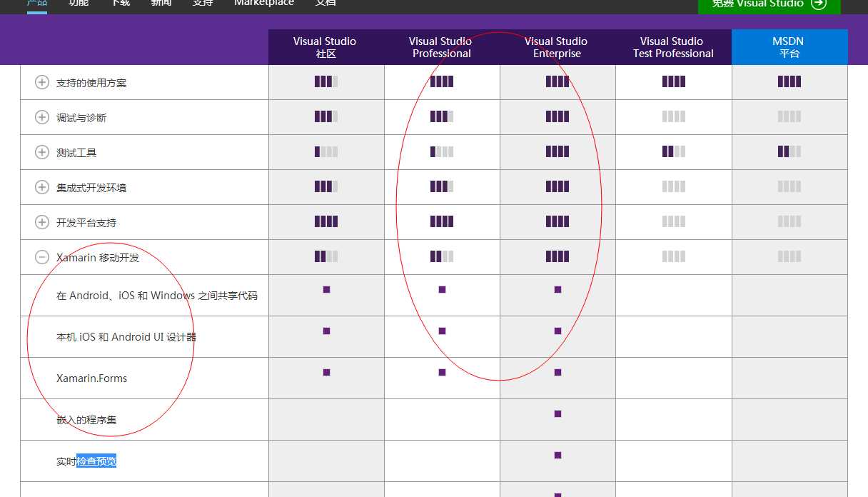This screenshot has height=497, width=868.
Task: Click 支持的使用方案 rating bars under 社区
Action: pyautogui.click(x=326, y=81)
